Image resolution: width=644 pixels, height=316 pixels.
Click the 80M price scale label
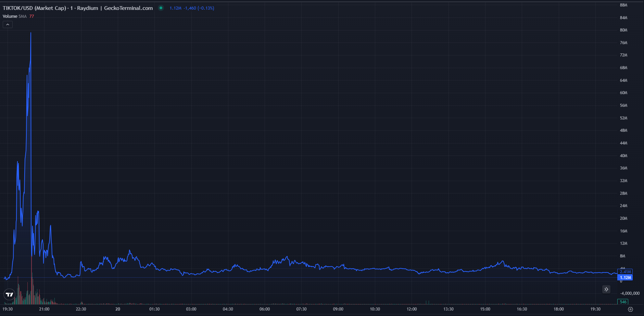[623, 30]
